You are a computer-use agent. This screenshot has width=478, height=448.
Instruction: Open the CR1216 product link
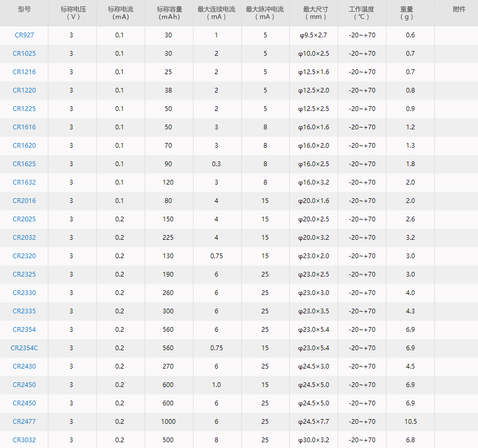pos(24,72)
